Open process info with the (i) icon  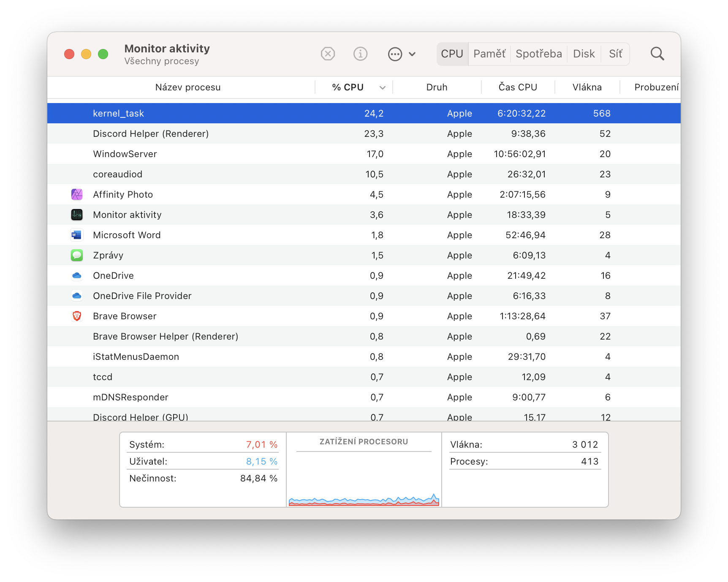[360, 54]
